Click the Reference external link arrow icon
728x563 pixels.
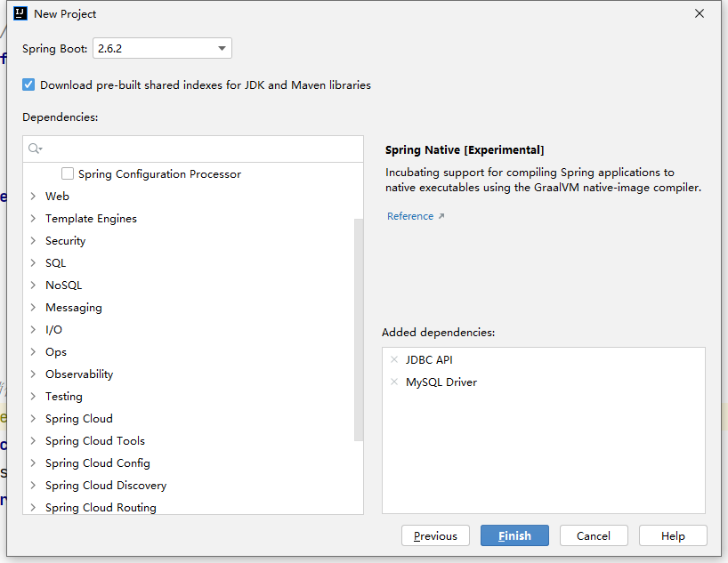click(441, 216)
